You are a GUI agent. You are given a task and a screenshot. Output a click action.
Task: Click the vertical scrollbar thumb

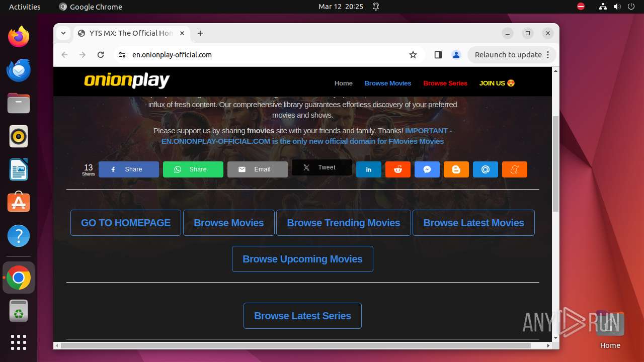[x=555, y=163]
